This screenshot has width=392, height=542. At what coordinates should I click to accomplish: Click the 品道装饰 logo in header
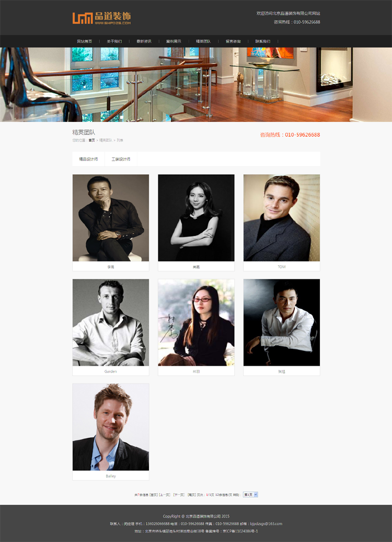point(101,18)
